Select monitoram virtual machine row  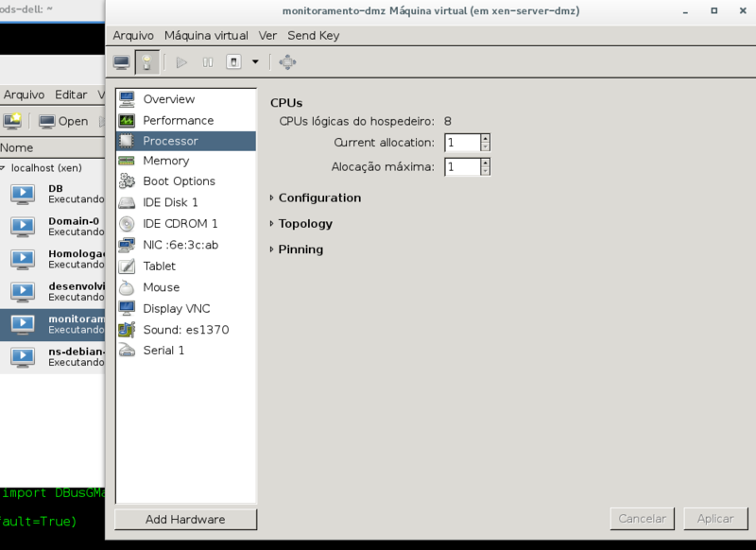52,324
